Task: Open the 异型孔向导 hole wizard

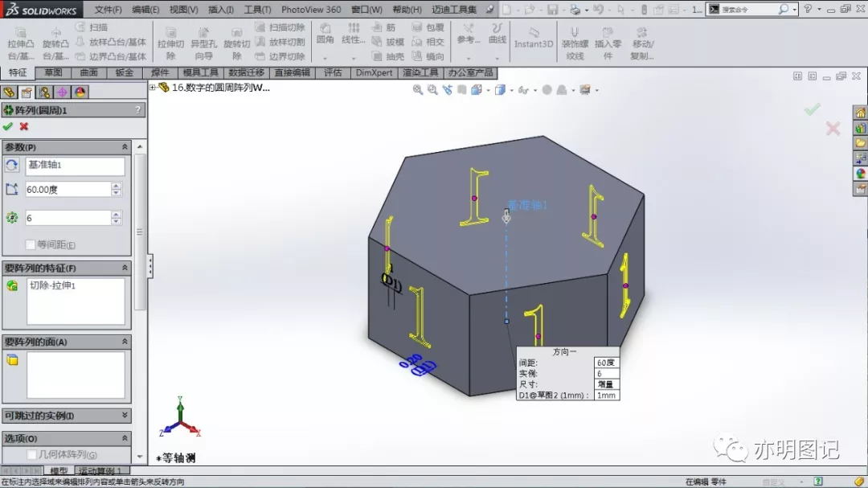Action: [203, 43]
